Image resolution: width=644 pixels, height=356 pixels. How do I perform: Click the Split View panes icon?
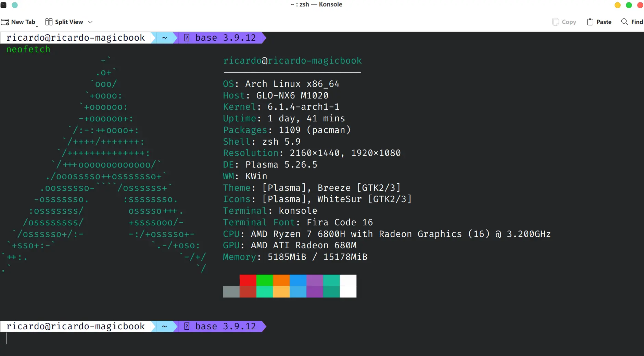tap(49, 22)
